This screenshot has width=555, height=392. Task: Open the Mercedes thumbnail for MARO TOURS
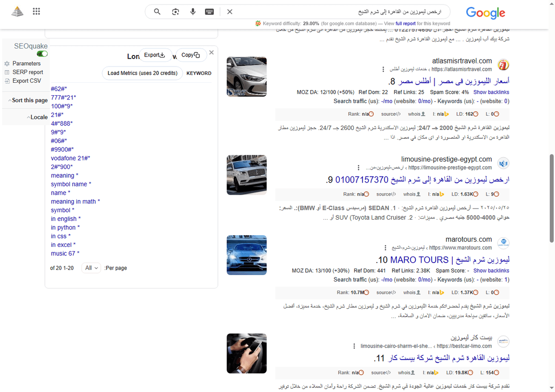point(247,255)
